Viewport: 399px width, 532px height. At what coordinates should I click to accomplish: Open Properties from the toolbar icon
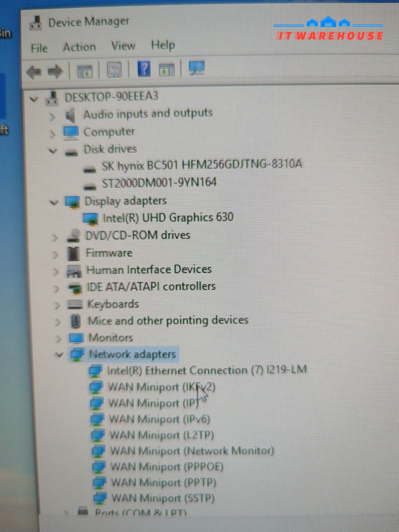coord(114,70)
